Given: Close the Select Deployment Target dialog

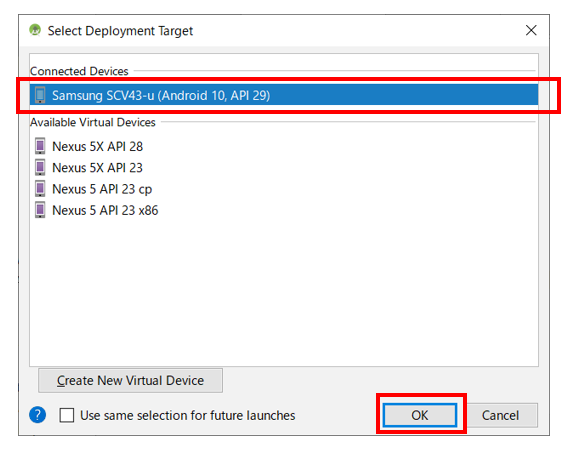Looking at the screenshot, I should point(531,30).
